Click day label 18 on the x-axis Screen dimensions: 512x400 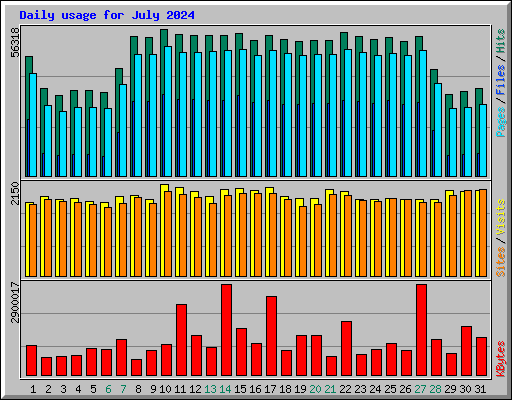click(285, 389)
